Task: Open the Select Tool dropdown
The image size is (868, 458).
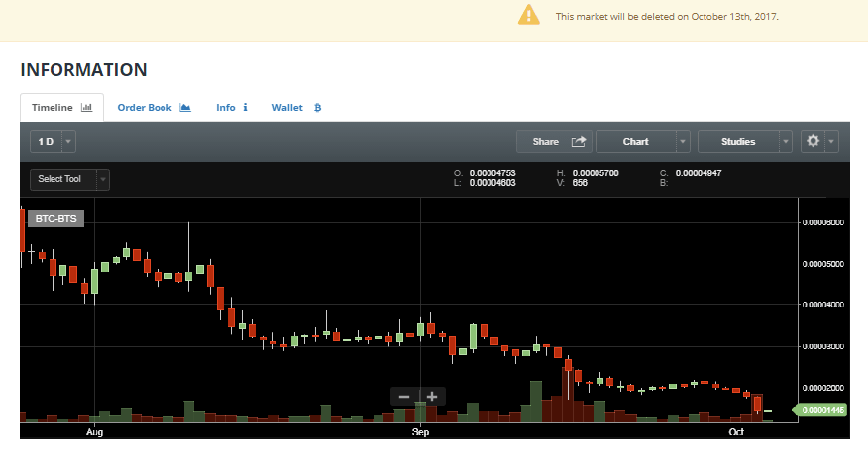Action: [69, 179]
